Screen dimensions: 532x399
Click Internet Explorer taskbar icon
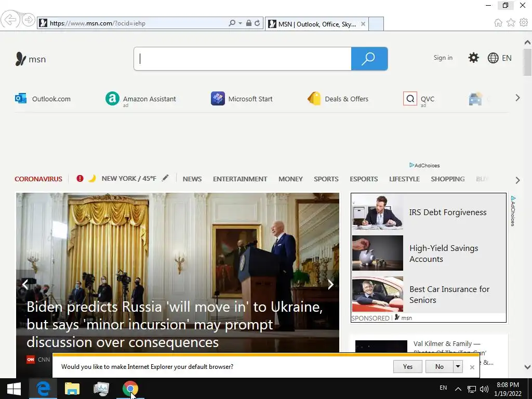pyautogui.click(x=43, y=389)
